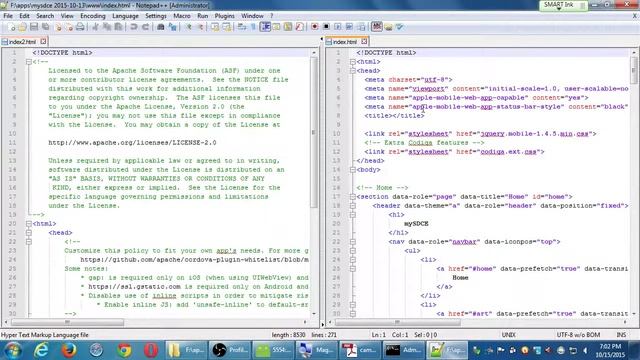Image resolution: width=640 pixels, height=360 pixels.
Task: Collapse the section fold at line 17
Action: (x=353, y=197)
